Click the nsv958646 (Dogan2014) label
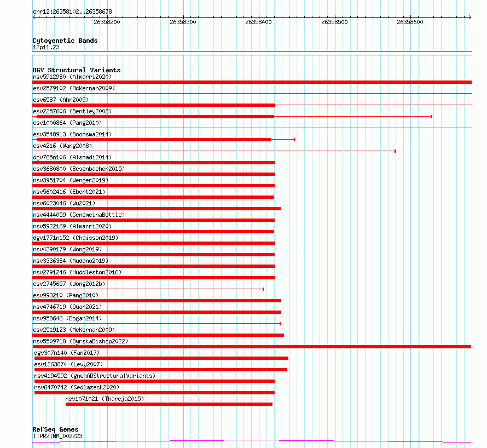The height and width of the screenshot is (448, 487). coord(67,318)
